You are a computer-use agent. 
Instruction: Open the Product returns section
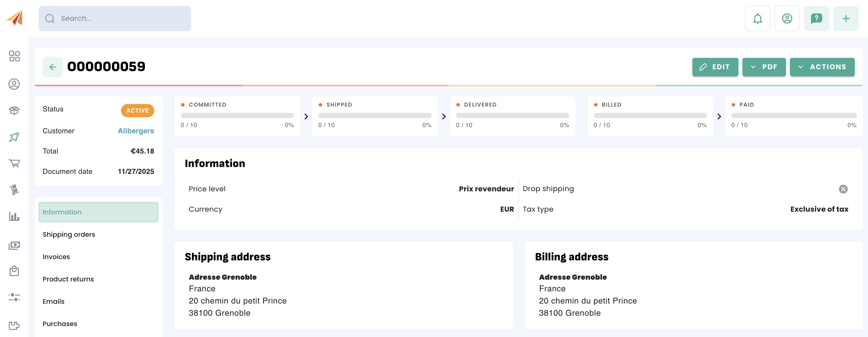coord(68,279)
